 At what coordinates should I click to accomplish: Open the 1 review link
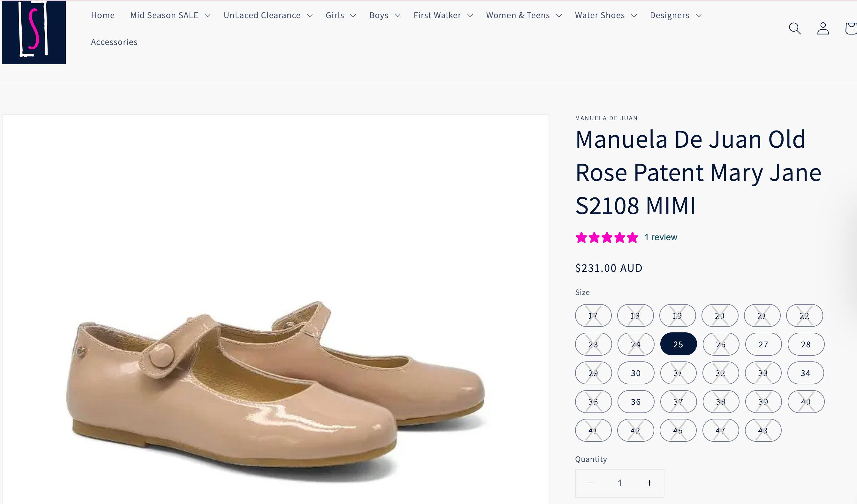point(660,237)
